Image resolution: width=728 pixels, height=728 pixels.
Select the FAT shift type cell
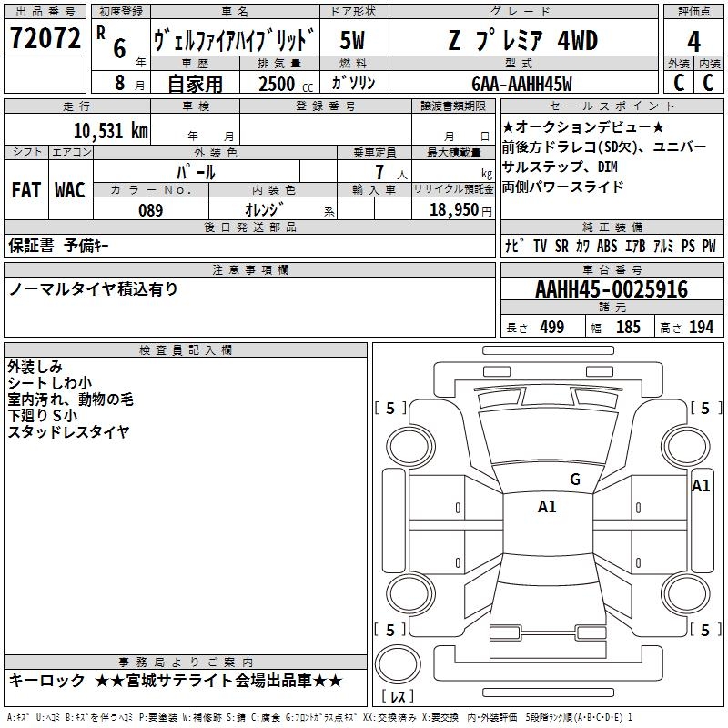25,190
